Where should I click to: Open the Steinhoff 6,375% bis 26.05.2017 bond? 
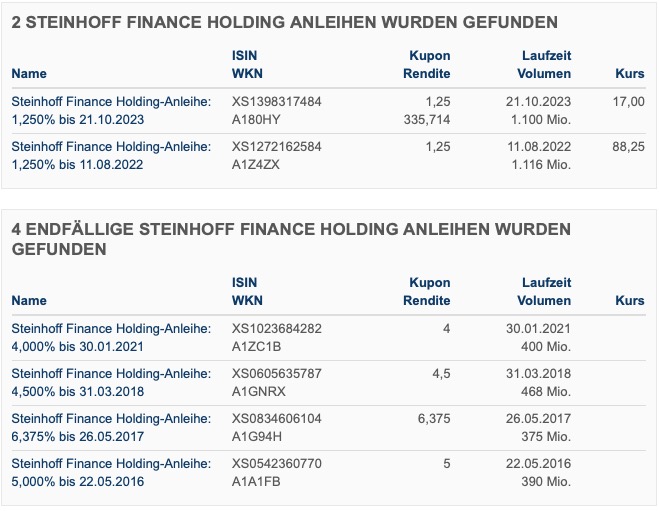(111, 427)
